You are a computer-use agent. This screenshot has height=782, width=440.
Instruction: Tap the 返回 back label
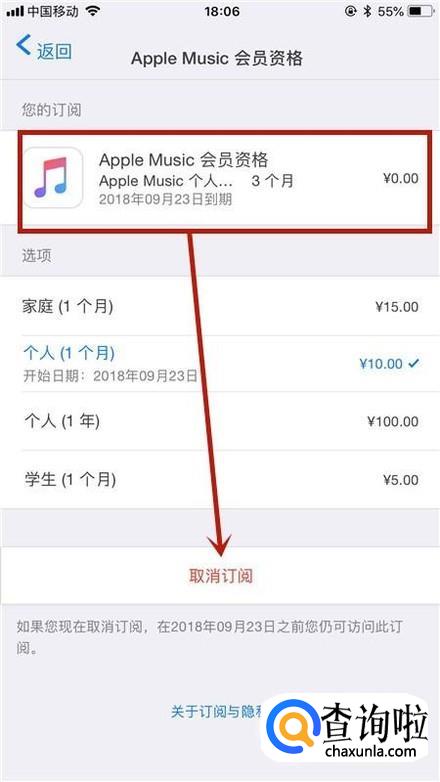[54, 51]
